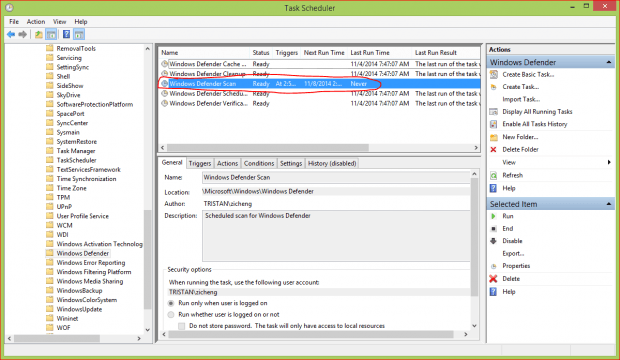Click the Next Run Time column header
Image resolution: width=620 pixels, height=360 pixels.
pos(324,53)
